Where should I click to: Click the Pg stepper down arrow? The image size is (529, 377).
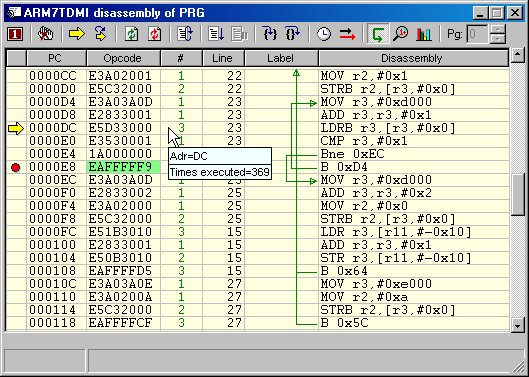tap(498, 39)
